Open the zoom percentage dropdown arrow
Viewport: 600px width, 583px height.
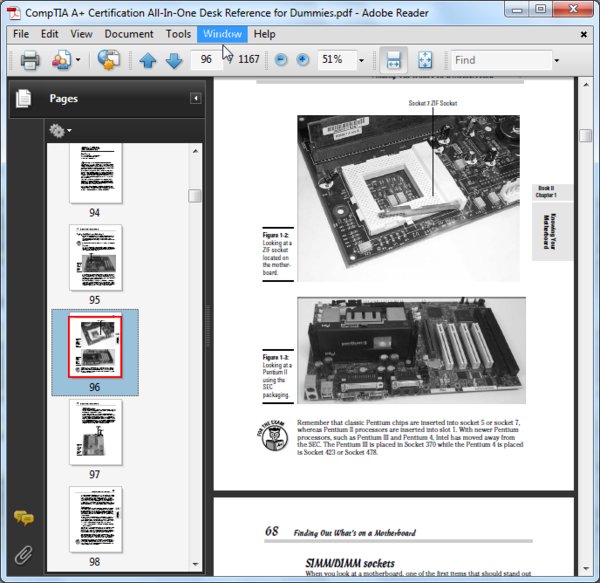point(361,60)
